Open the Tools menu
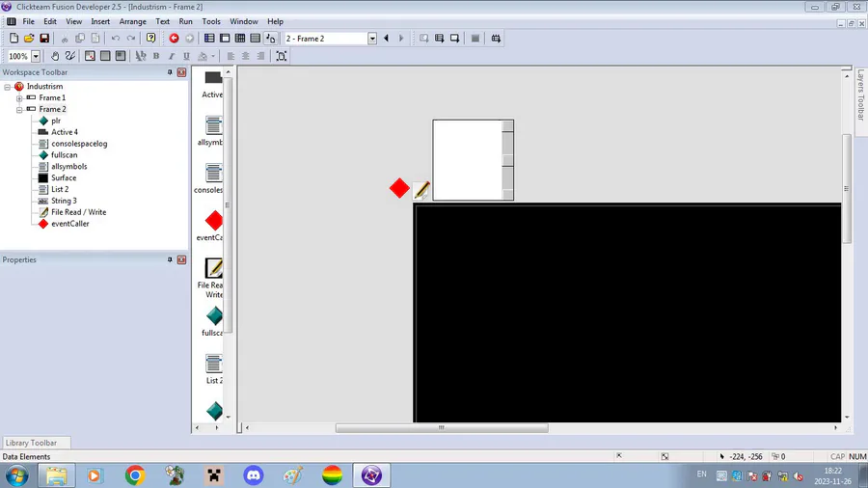Screen dimensions: 868x488 211,21
